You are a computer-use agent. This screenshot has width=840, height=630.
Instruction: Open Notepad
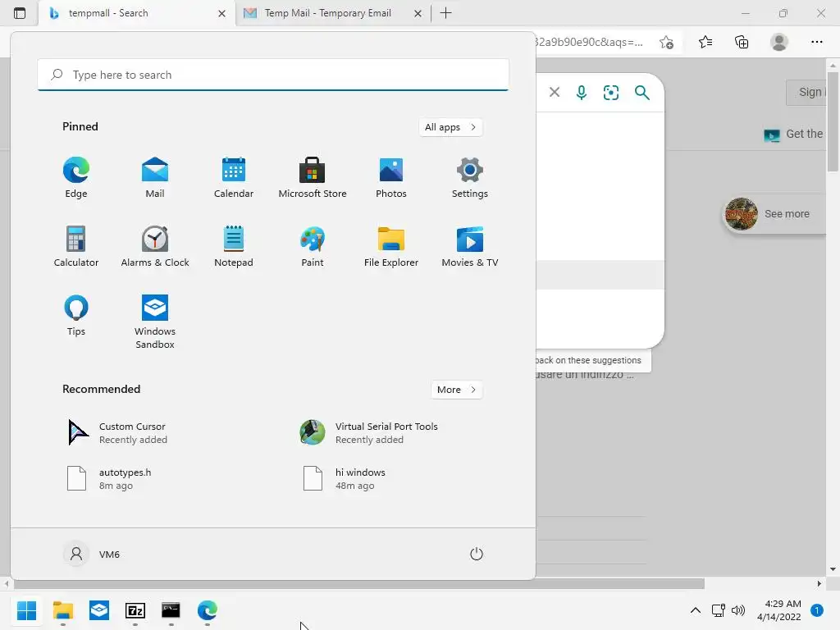point(234,246)
